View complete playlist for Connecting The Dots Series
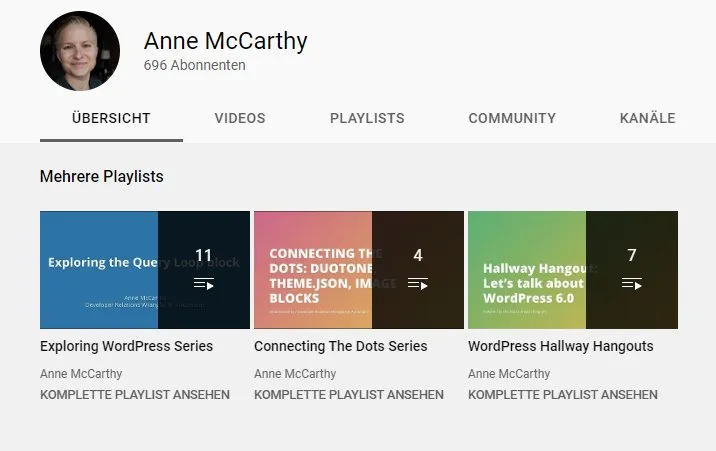Viewport: 716px width, 451px height. 349,394
